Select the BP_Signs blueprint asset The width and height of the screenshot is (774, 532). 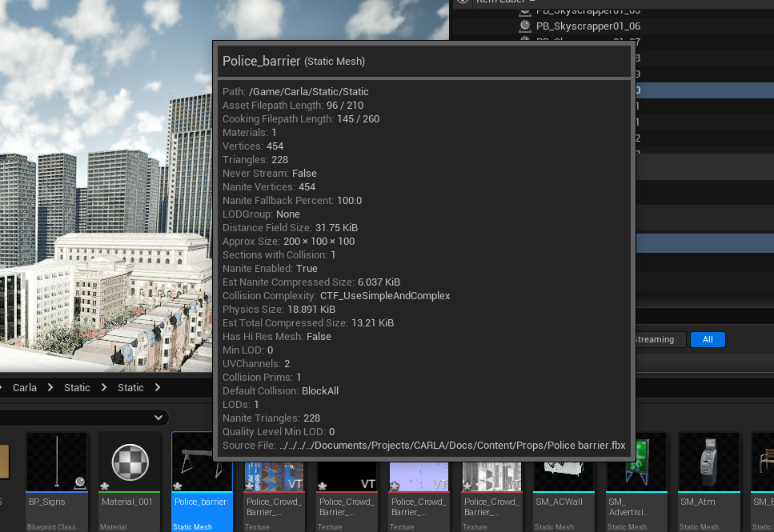(57, 481)
